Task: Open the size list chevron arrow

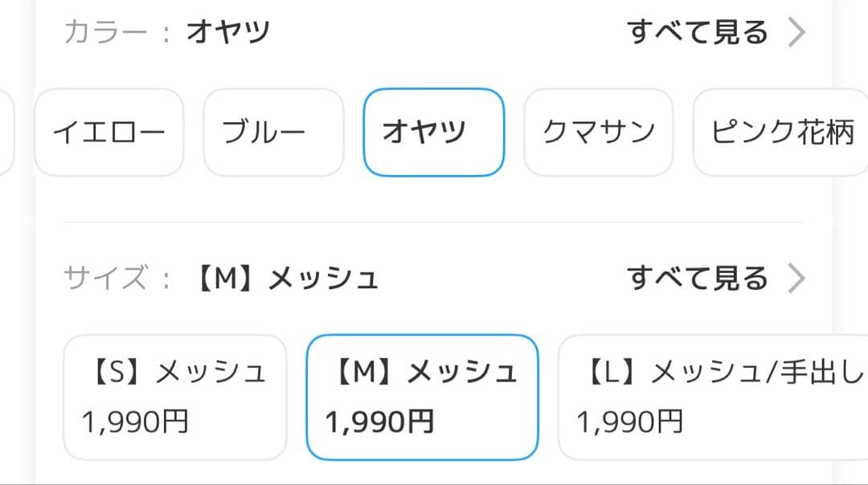Action: click(796, 279)
